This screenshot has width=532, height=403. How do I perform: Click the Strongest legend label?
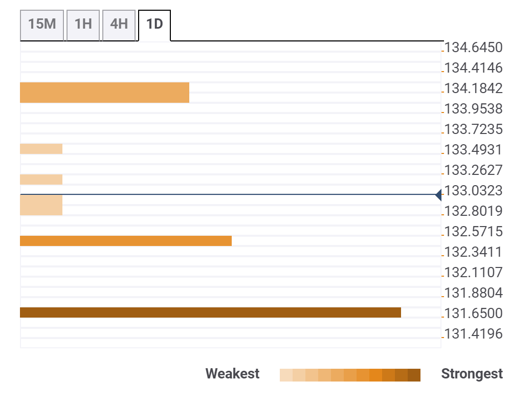click(472, 374)
